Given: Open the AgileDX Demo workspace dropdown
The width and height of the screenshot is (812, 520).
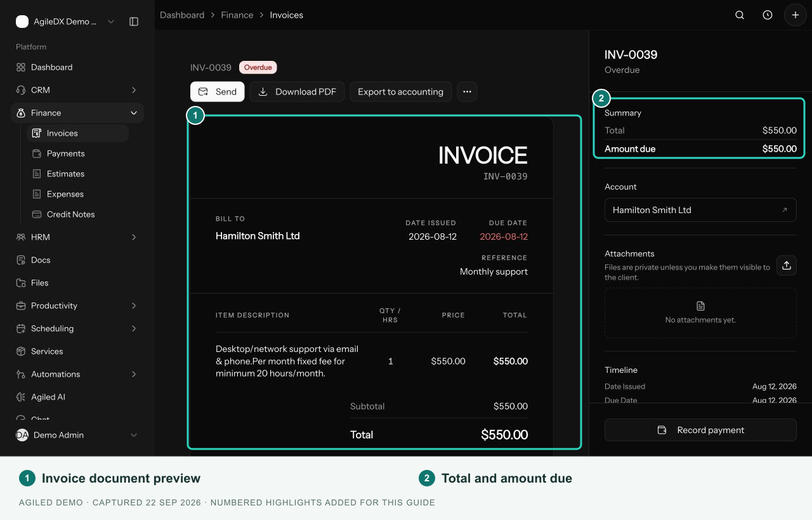Looking at the screenshot, I should pyautogui.click(x=66, y=22).
